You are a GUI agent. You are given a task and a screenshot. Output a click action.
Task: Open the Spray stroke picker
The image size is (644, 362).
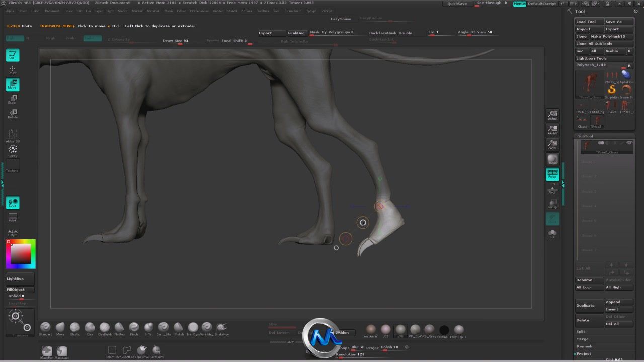point(13,151)
